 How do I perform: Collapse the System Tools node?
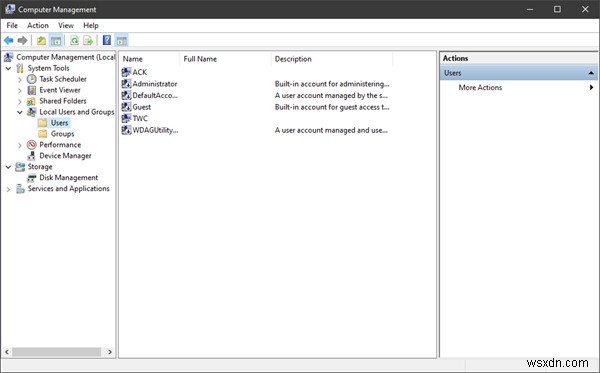(8, 68)
